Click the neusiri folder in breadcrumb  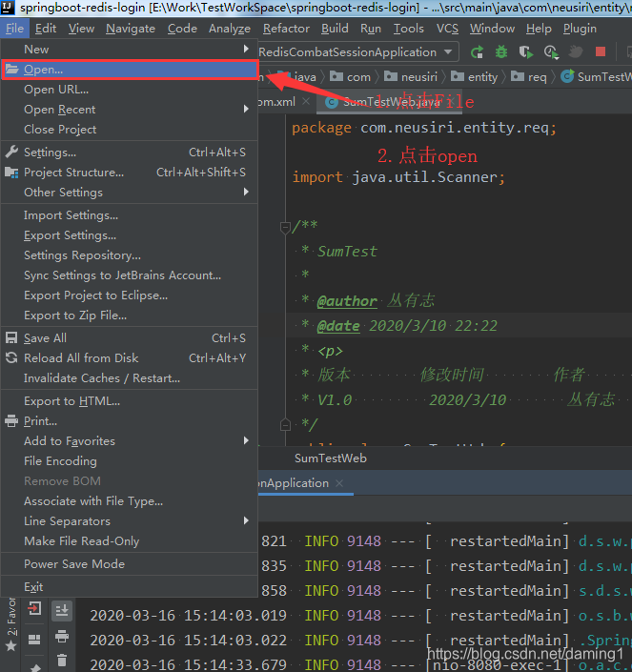tap(411, 77)
